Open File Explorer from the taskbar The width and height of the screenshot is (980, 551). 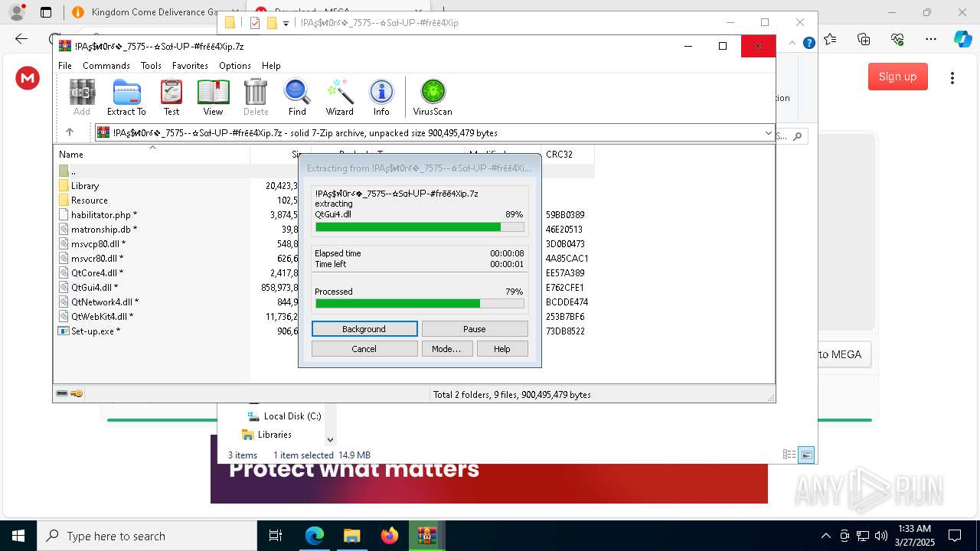(351, 536)
